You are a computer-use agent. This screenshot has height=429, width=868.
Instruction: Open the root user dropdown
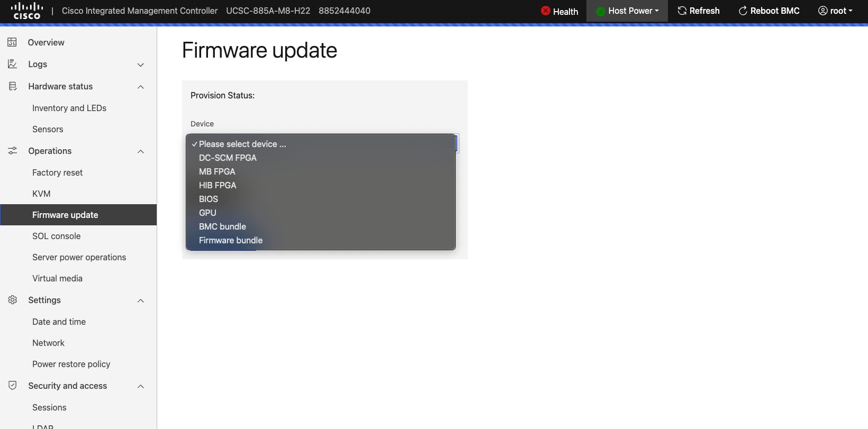[835, 11]
